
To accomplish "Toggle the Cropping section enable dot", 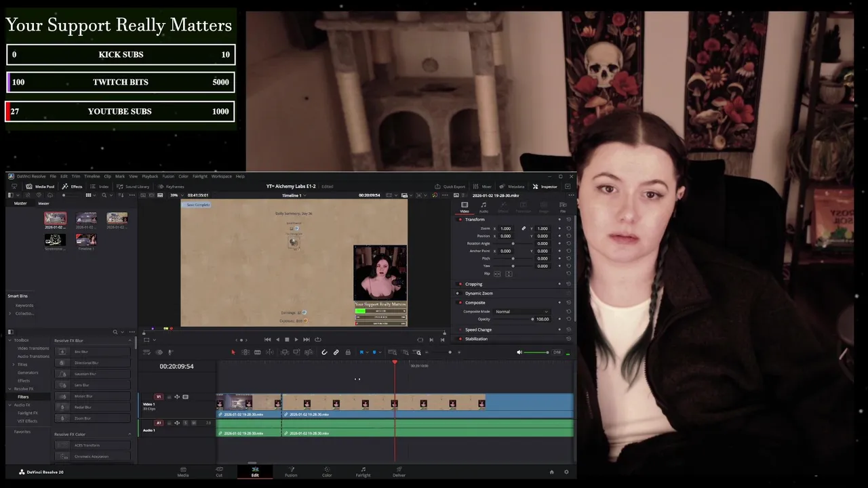I will [x=460, y=284].
